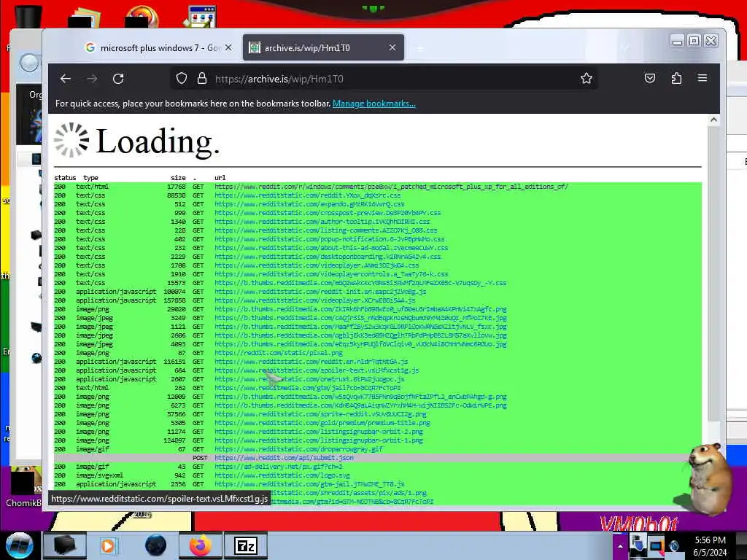Open the listing-comments css link

326,230
